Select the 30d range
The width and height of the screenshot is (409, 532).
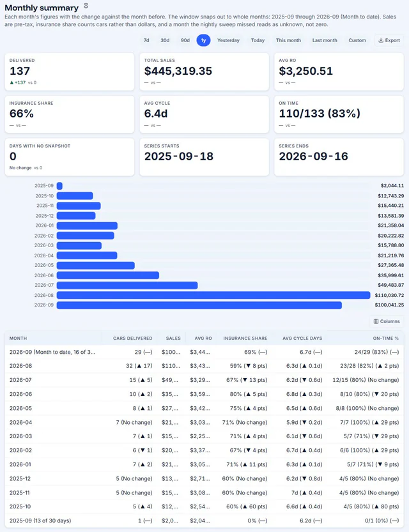tap(165, 40)
